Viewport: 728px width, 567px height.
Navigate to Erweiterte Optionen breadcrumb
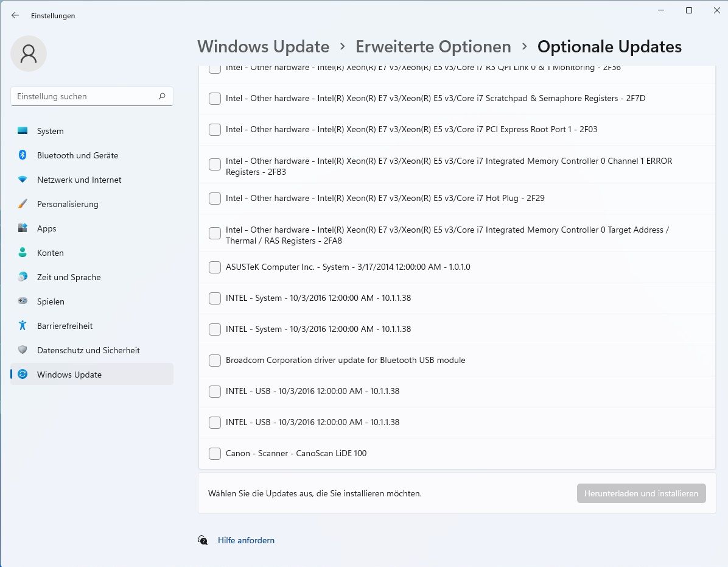pyautogui.click(x=433, y=46)
